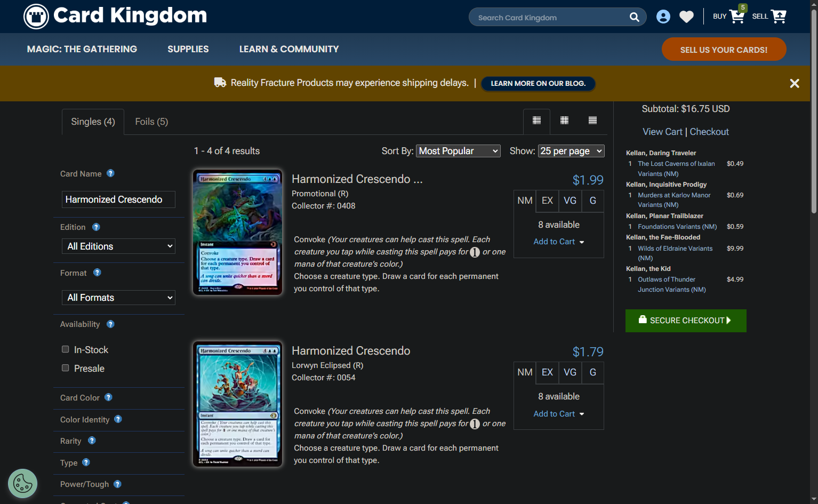
Task: Open the 25 per page dropdown
Action: click(x=571, y=151)
